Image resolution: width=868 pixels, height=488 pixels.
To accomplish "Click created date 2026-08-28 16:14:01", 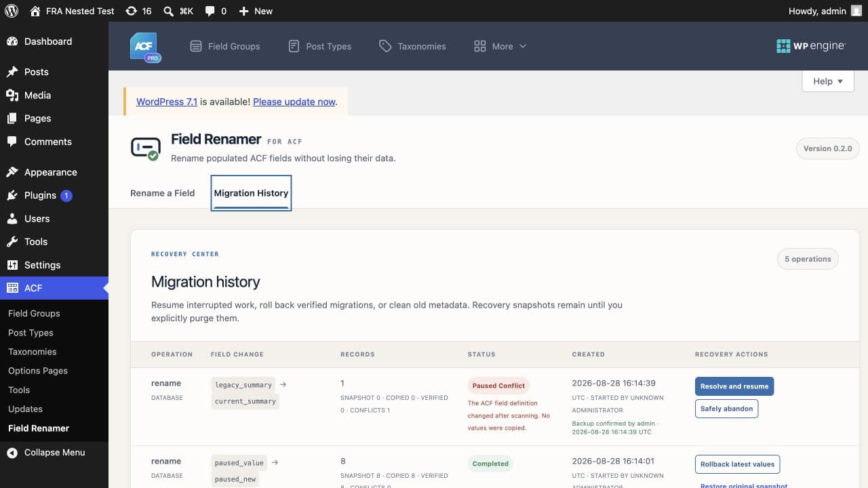I will tap(613, 461).
